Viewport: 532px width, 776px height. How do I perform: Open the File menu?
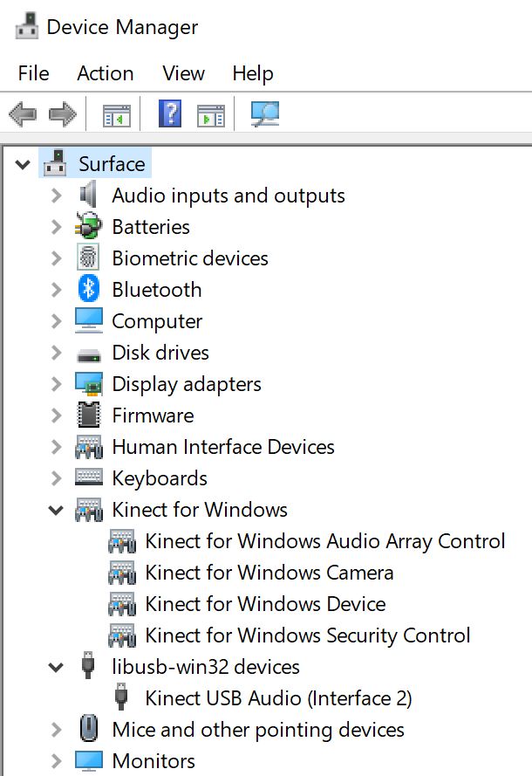(x=33, y=73)
